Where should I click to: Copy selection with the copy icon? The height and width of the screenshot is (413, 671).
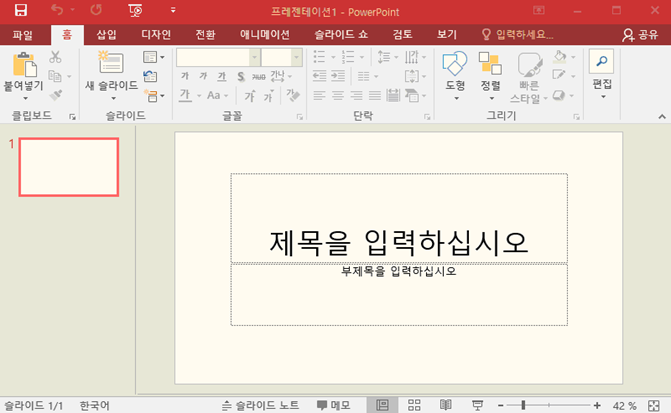pos(55,76)
